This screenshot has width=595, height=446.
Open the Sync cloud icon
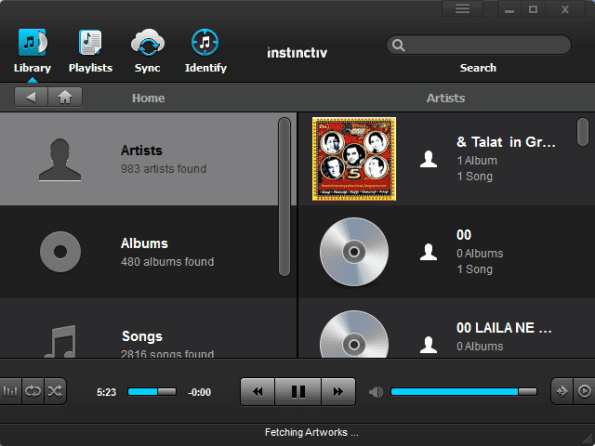click(x=148, y=43)
